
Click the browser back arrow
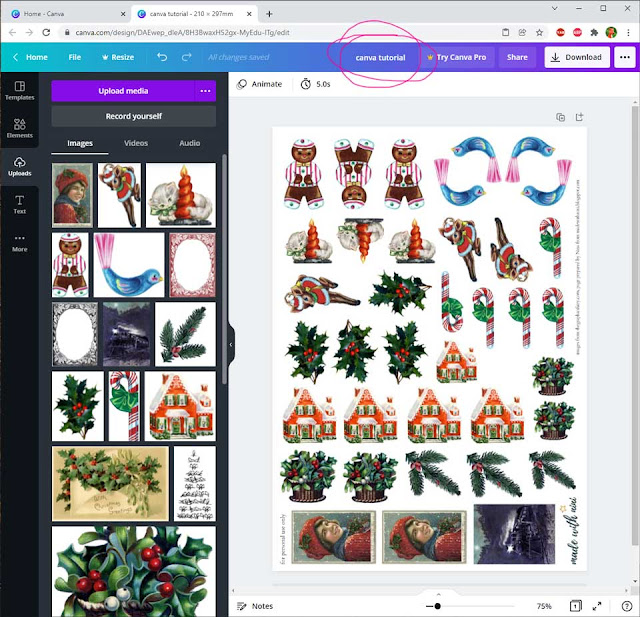click(x=12, y=32)
